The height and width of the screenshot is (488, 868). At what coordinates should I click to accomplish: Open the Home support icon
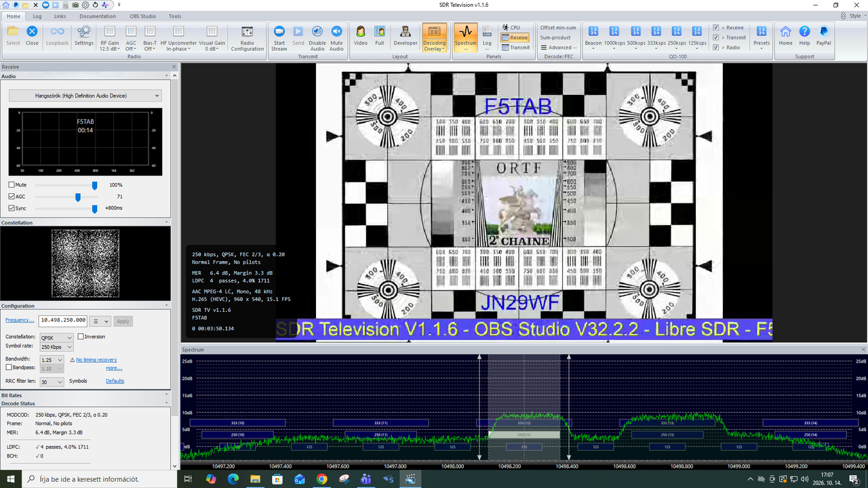785,35
